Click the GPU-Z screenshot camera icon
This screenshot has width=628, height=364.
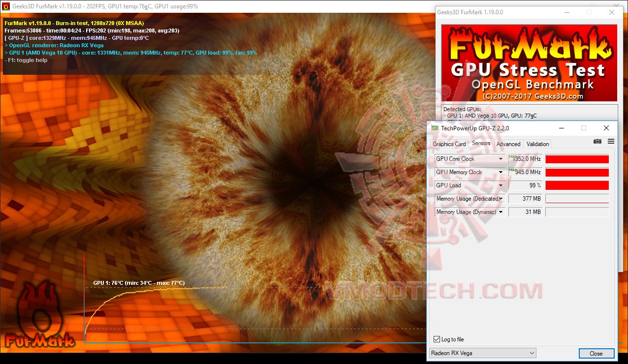point(597,141)
